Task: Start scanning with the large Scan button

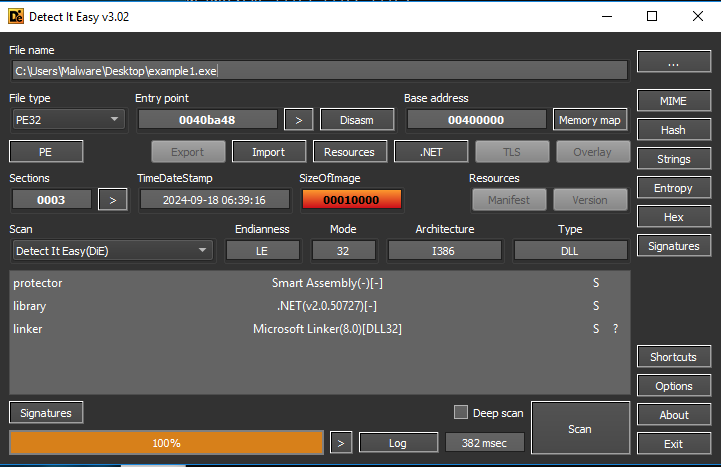Action: click(x=580, y=428)
